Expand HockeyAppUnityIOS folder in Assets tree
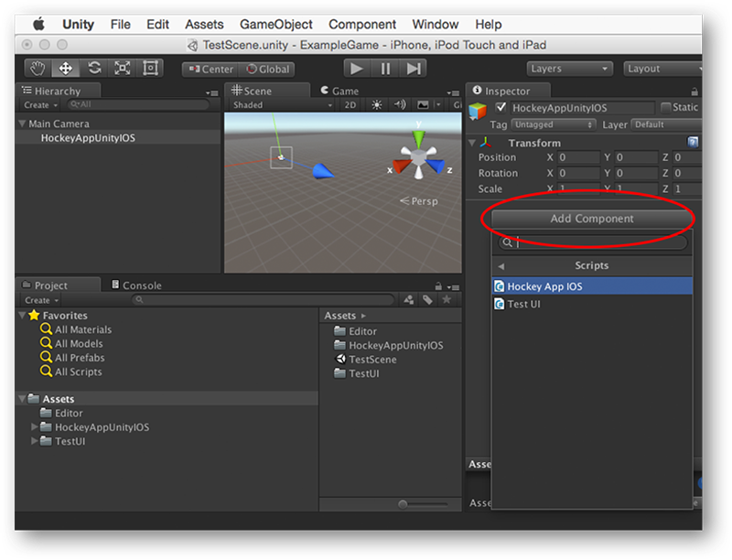 34,426
